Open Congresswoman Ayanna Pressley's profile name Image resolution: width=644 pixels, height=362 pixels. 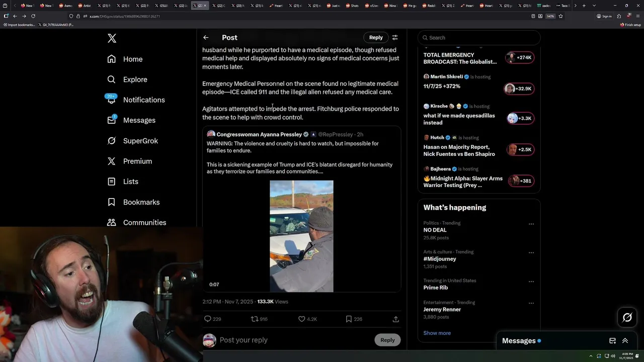(x=259, y=134)
